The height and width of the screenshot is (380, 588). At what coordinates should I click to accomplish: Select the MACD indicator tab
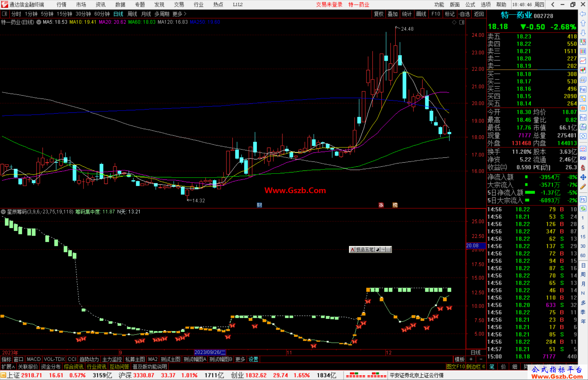click(x=34, y=359)
